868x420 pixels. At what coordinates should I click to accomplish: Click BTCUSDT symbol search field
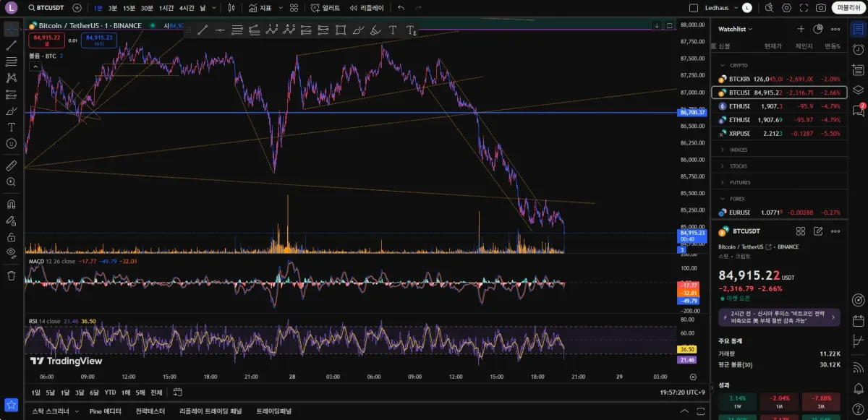(x=46, y=8)
